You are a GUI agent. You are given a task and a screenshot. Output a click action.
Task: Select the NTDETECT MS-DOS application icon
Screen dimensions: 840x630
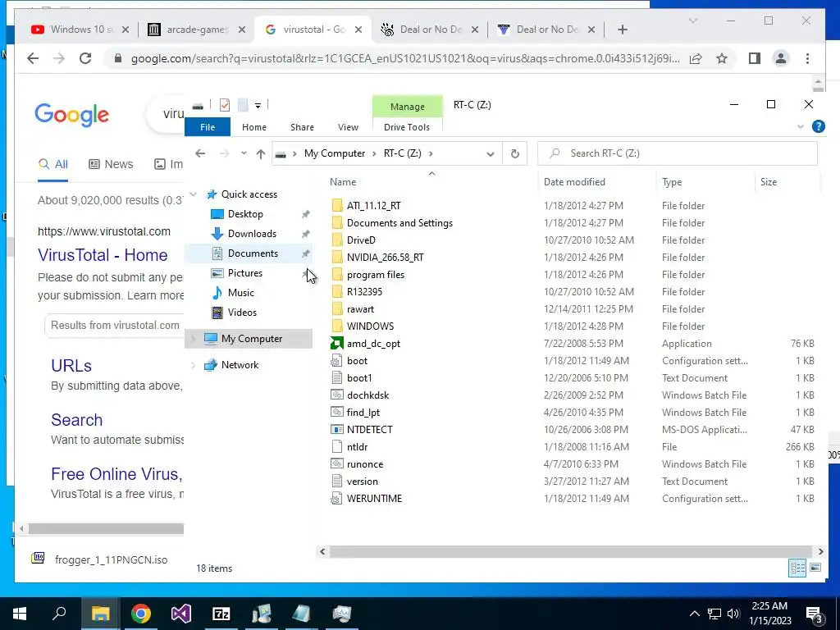pyautogui.click(x=336, y=430)
